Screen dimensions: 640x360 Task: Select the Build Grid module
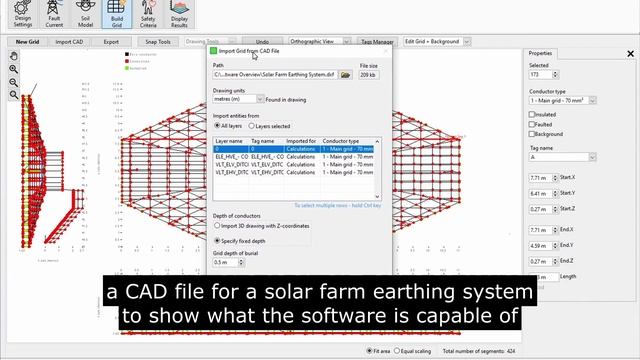click(x=117, y=14)
